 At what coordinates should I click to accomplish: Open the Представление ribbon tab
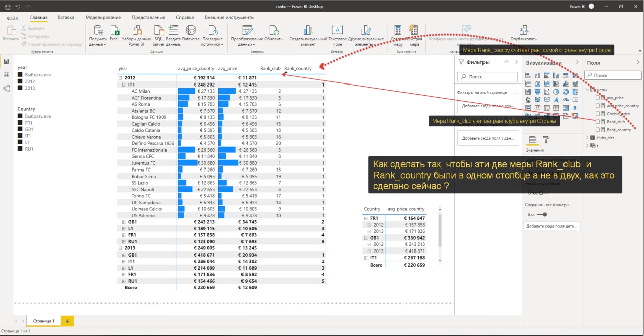click(148, 18)
